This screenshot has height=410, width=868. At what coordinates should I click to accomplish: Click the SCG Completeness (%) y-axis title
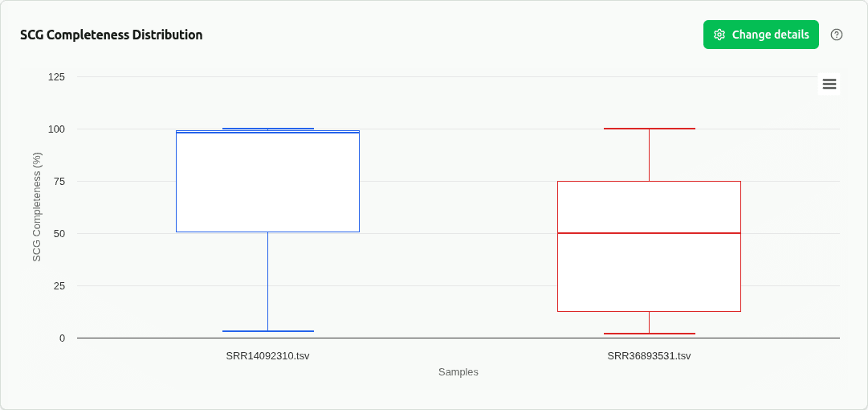pyautogui.click(x=36, y=207)
